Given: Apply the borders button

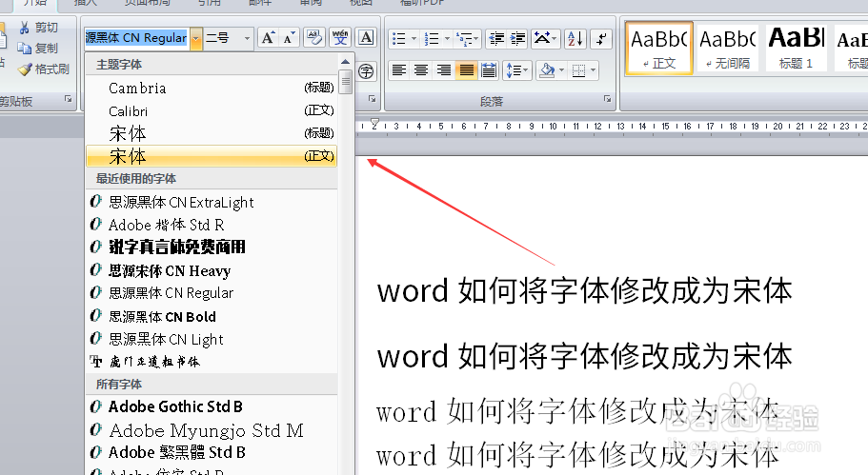Looking at the screenshot, I should click(x=579, y=70).
